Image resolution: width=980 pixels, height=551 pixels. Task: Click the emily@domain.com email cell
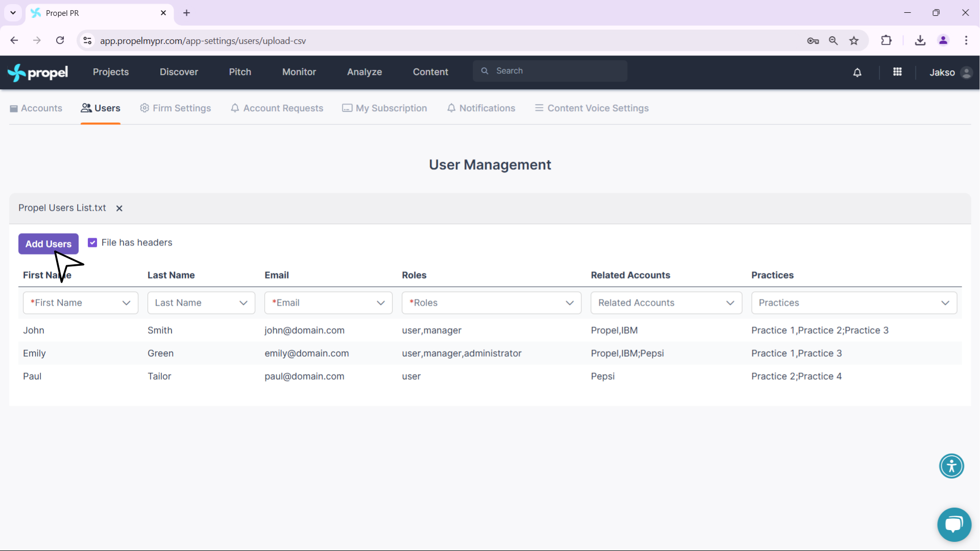[x=306, y=354]
